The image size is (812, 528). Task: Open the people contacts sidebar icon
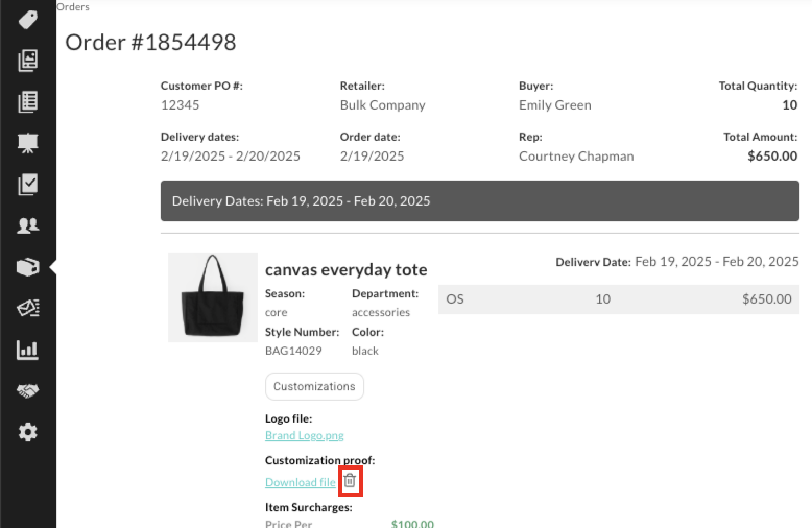tap(28, 225)
